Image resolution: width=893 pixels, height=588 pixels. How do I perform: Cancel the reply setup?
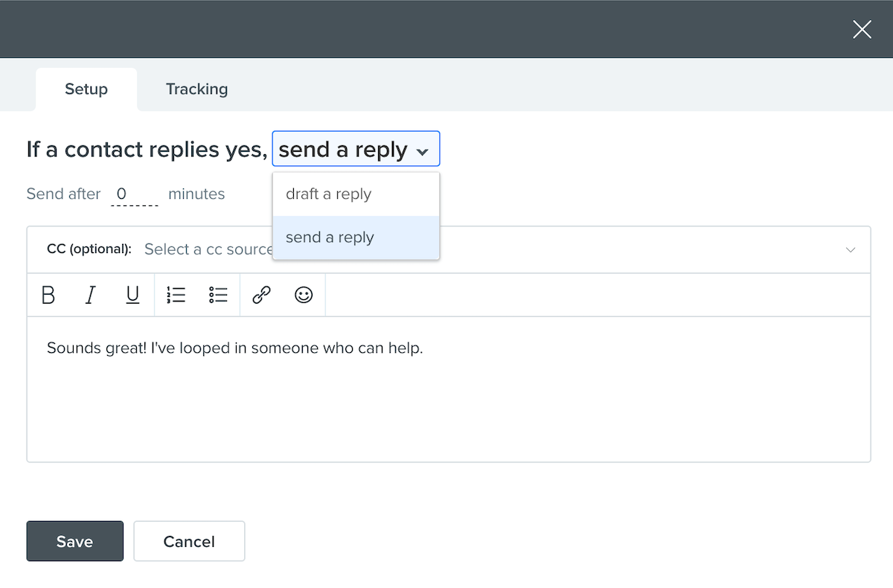(189, 541)
